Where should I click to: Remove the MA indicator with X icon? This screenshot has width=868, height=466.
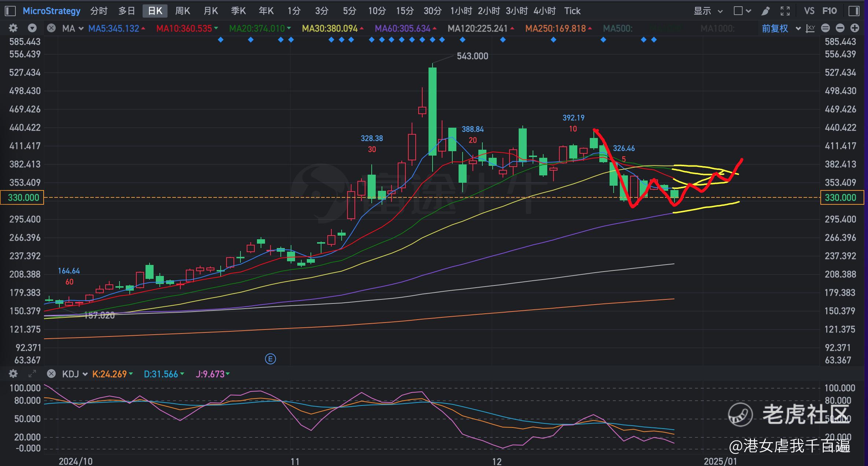click(x=51, y=28)
